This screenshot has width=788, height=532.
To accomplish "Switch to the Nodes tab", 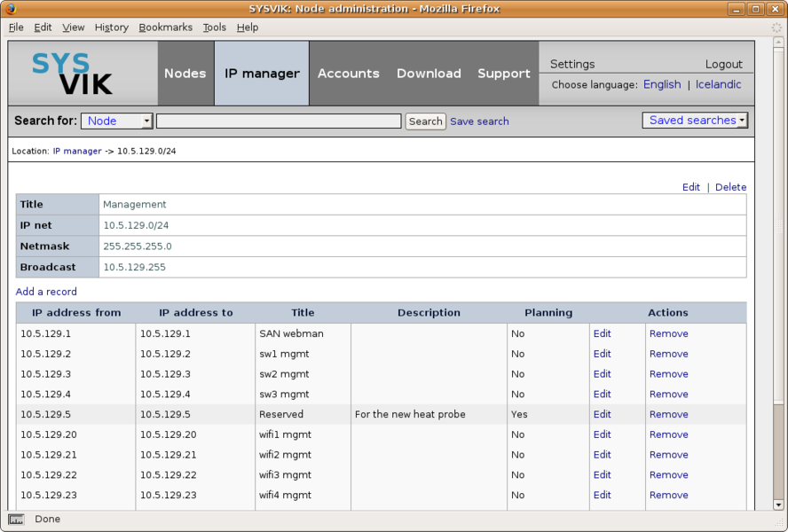I will point(185,74).
